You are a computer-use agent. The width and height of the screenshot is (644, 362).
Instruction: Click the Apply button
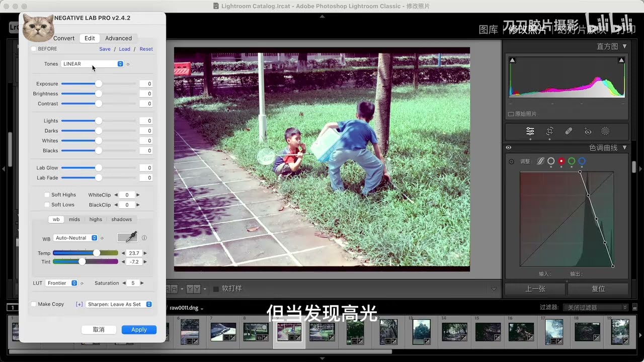click(x=139, y=329)
